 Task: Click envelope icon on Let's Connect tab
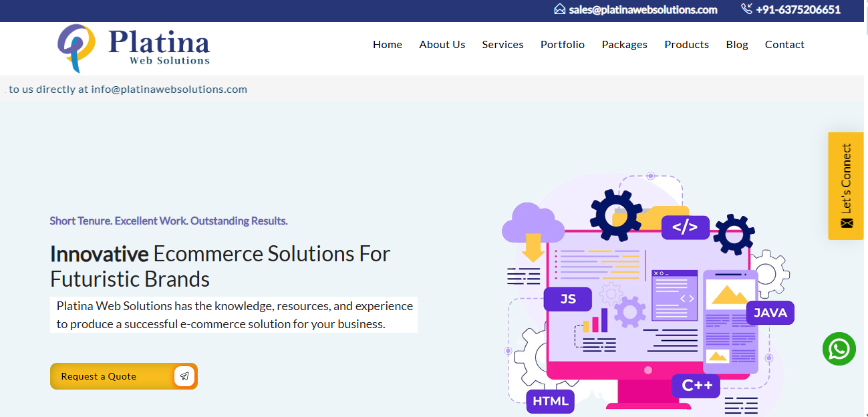tap(847, 223)
